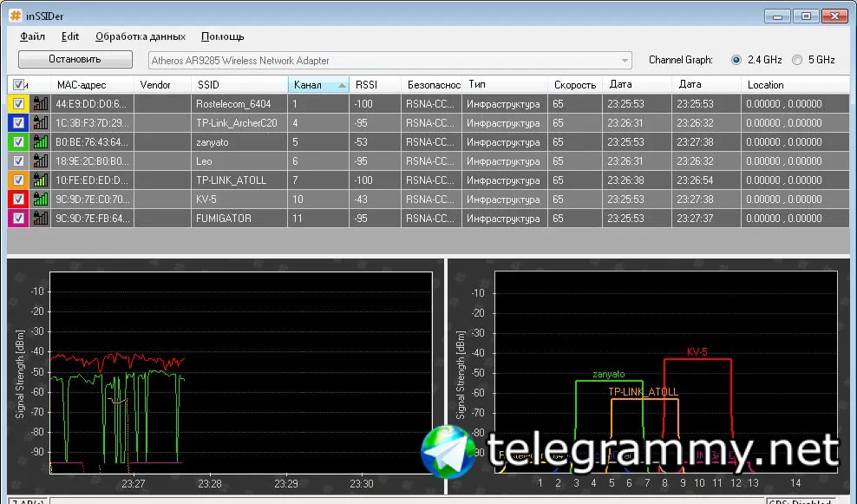Open the Помощь menu
This screenshot has width=857, height=504.
coord(222,36)
